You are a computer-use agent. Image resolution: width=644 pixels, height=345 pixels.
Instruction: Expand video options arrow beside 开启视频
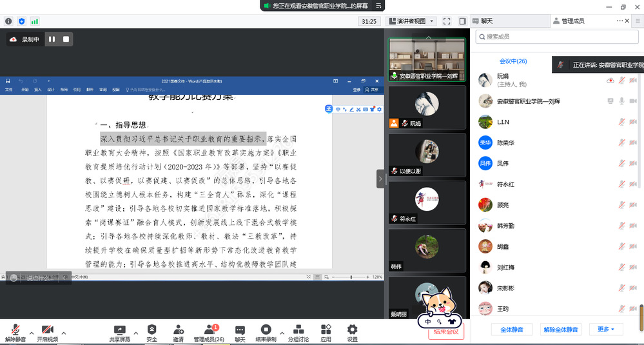click(x=63, y=333)
